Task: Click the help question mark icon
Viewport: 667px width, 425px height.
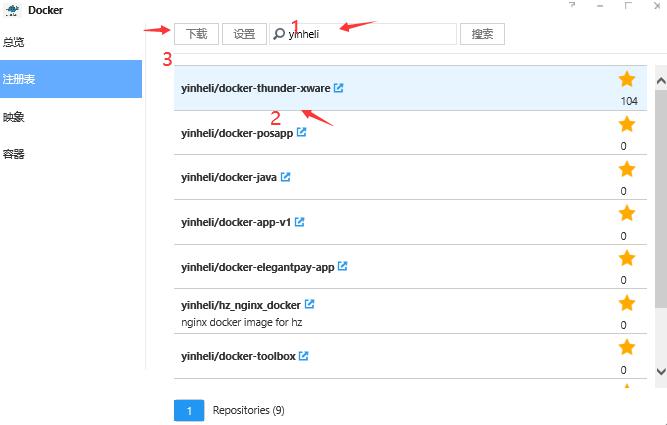Action: pyautogui.click(x=572, y=6)
